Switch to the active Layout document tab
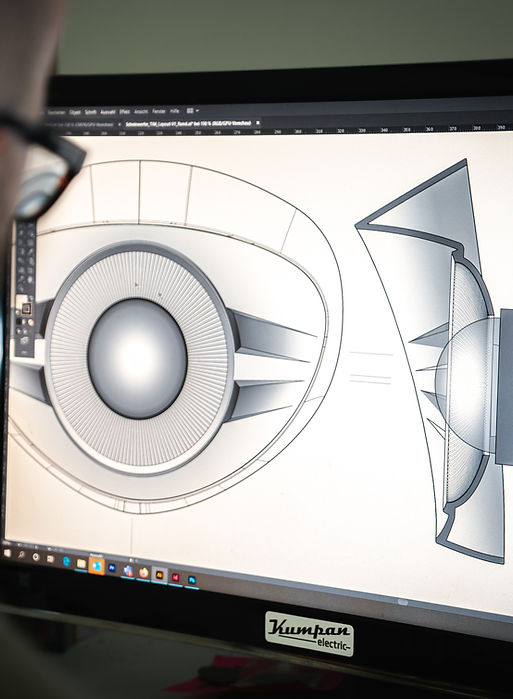 [x=189, y=123]
